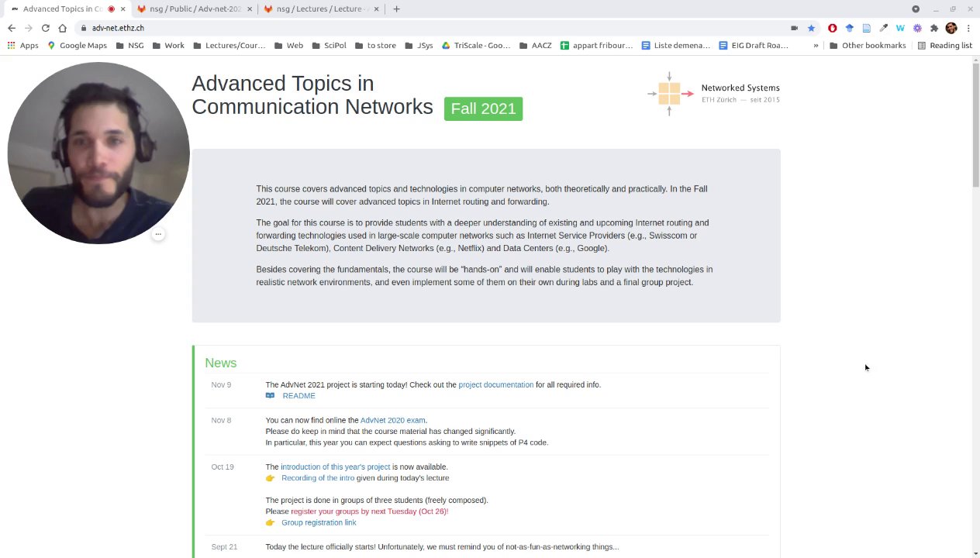Click the red Opera extension icon
The width and height of the screenshot is (980, 558).
pyautogui.click(x=833, y=28)
